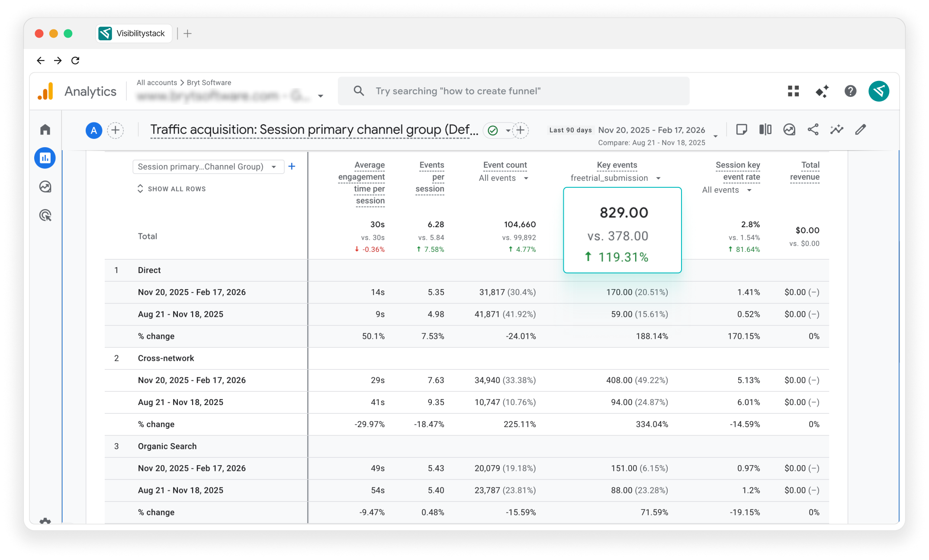The image size is (929, 560).
Task: Click the Visibilitystack browser tab
Action: [134, 33]
